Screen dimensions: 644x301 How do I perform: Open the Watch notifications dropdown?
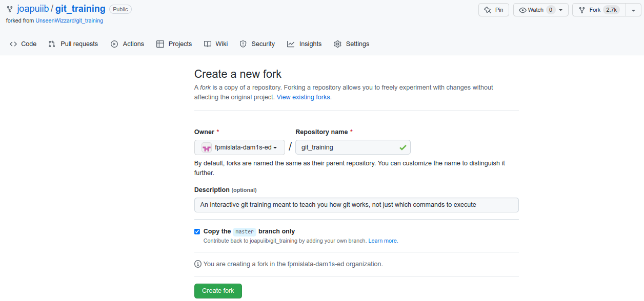(541, 10)
